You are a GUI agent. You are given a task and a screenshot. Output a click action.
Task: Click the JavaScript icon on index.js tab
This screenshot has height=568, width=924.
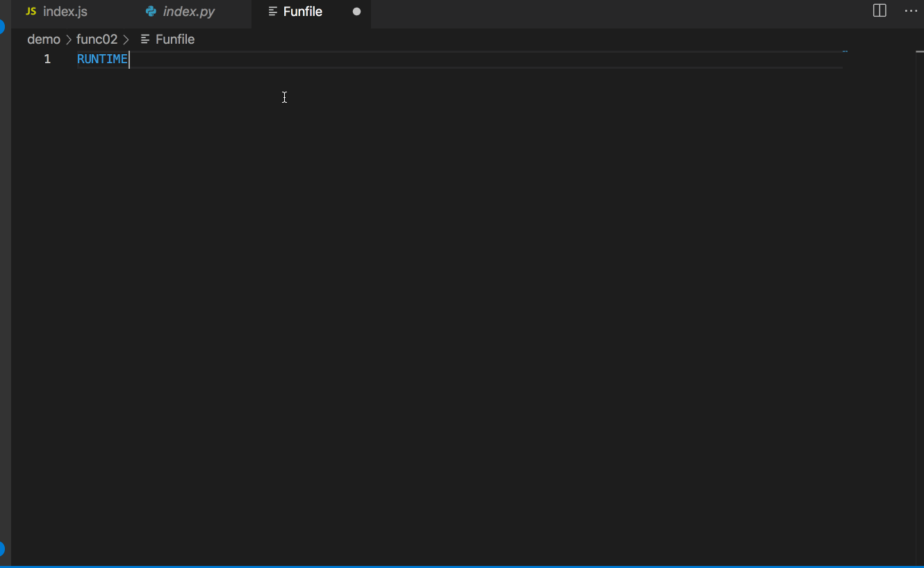(31, 11)
